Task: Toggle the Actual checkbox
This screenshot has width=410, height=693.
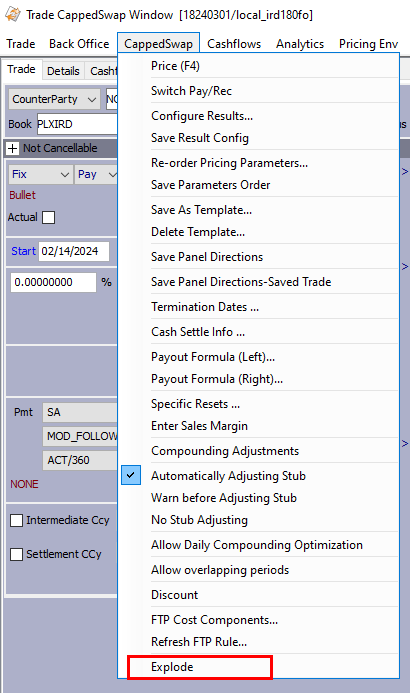Action: pos(49,217)
